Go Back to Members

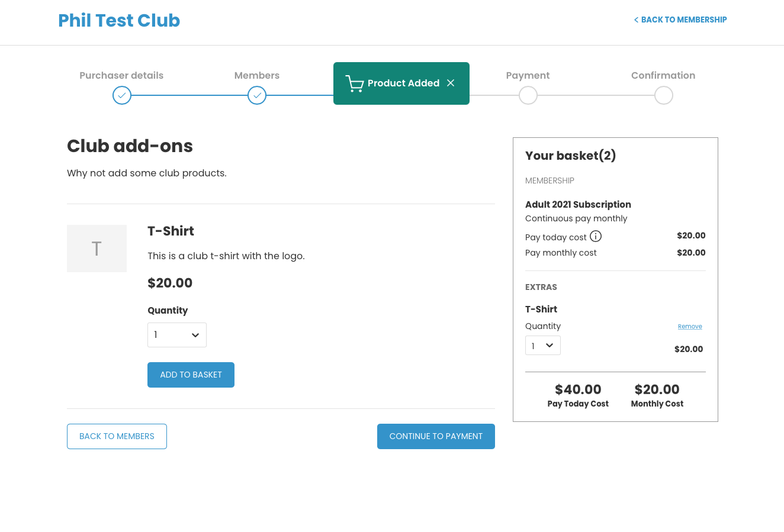click(x=117, y=436)
